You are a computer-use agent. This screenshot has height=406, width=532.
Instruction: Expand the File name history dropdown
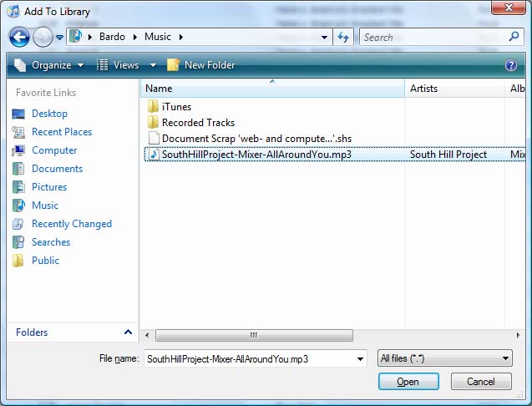360,358
